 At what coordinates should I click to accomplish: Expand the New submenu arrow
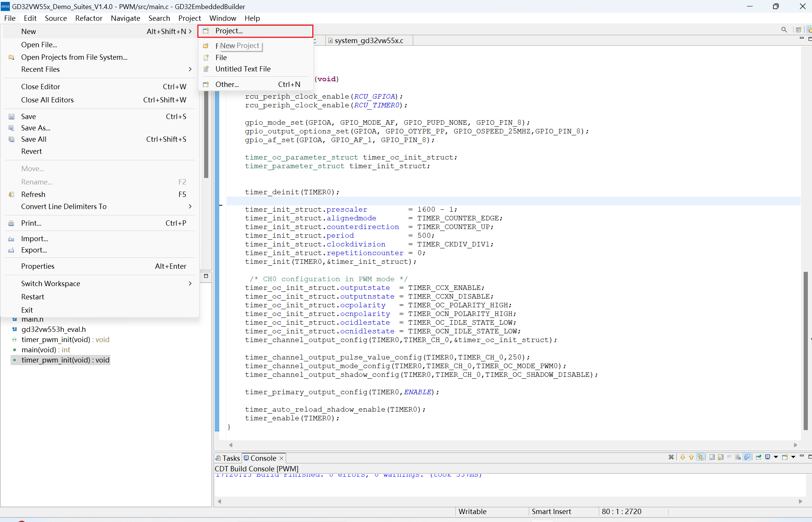tap(190, 31)
